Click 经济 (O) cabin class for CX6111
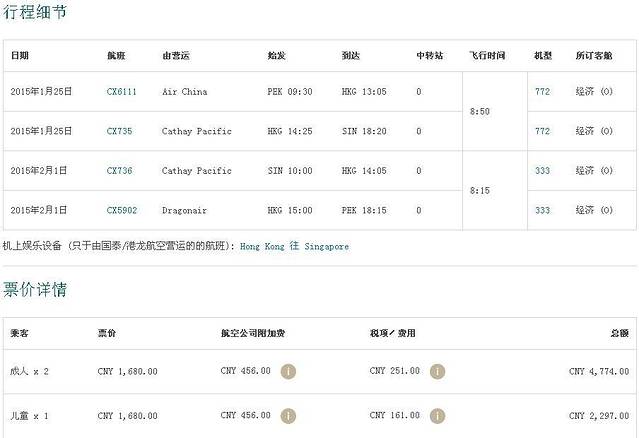The width and height of the screenshot is (639, 438). (594, 92)
